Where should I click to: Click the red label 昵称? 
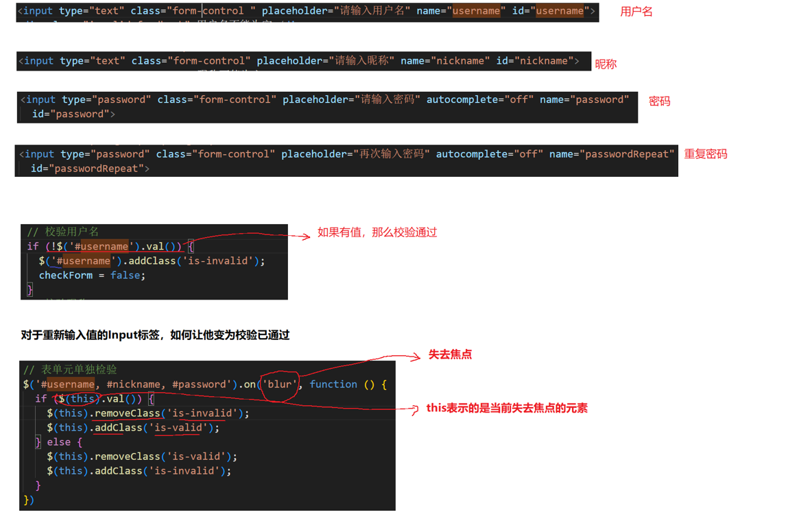point(606,64)
